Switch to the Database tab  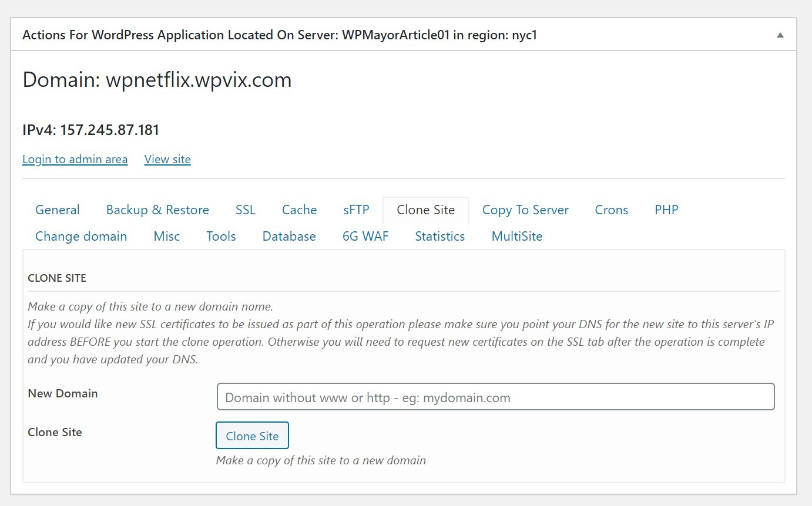click(289, 237)
